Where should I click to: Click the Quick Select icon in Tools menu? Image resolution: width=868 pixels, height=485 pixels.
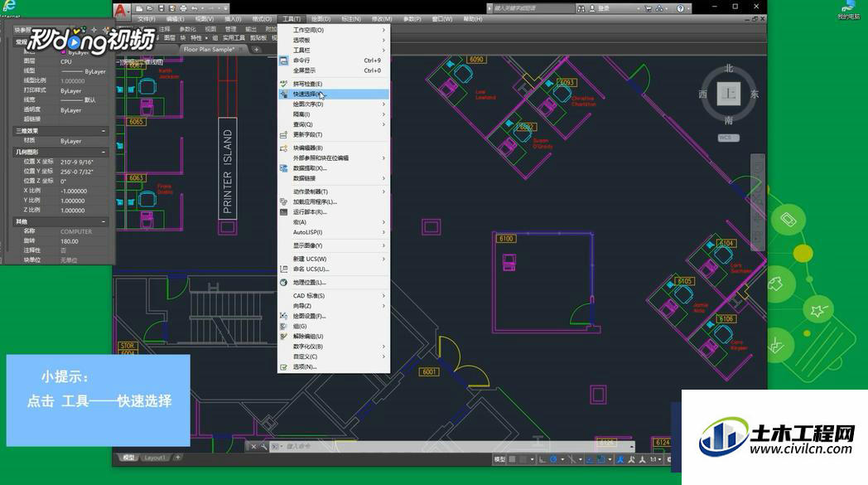284,95
